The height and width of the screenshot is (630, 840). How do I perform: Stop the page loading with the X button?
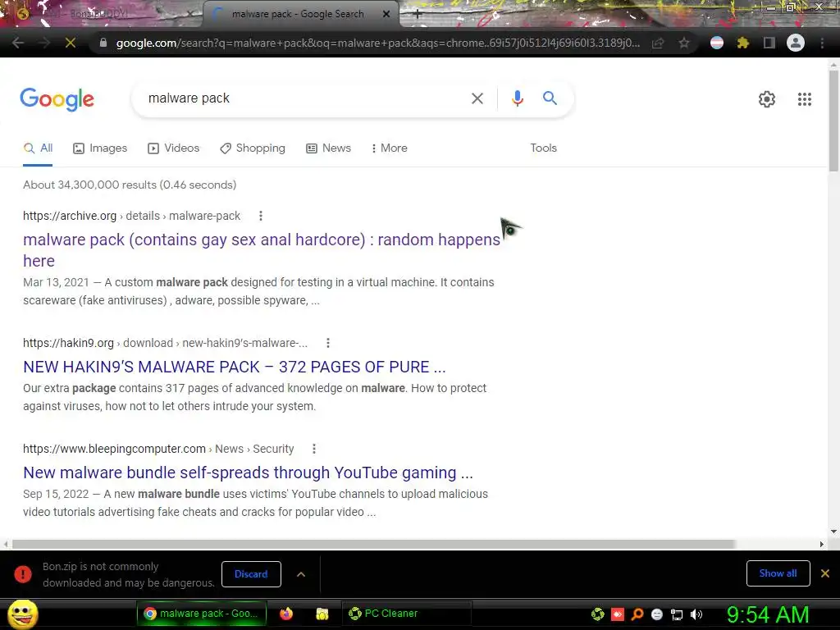71,43
